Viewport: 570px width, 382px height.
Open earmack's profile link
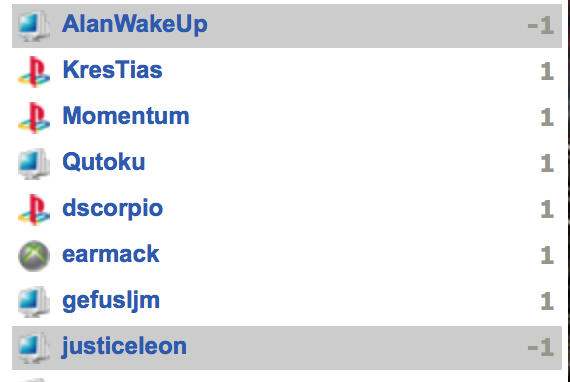pos(111,254)
